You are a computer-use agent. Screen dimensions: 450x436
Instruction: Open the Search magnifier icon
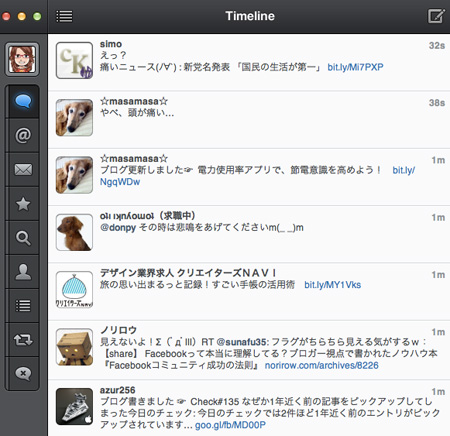coord(23,238)
